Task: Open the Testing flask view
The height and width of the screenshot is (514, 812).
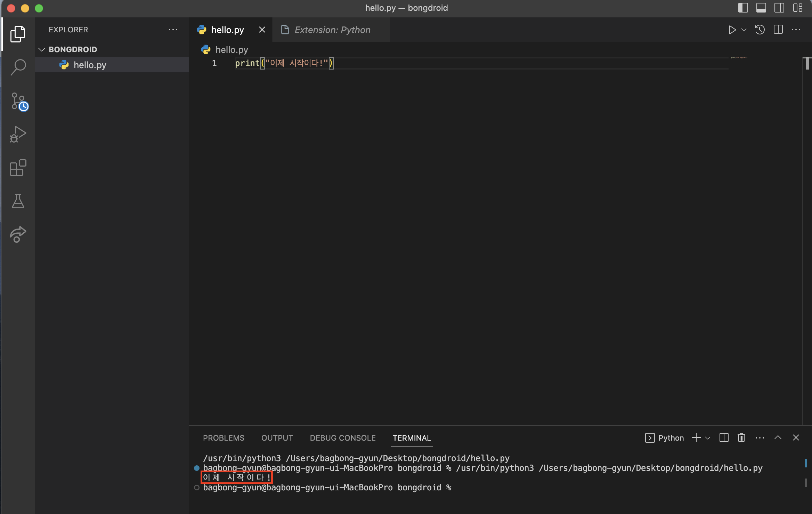Action: (18, 201)
